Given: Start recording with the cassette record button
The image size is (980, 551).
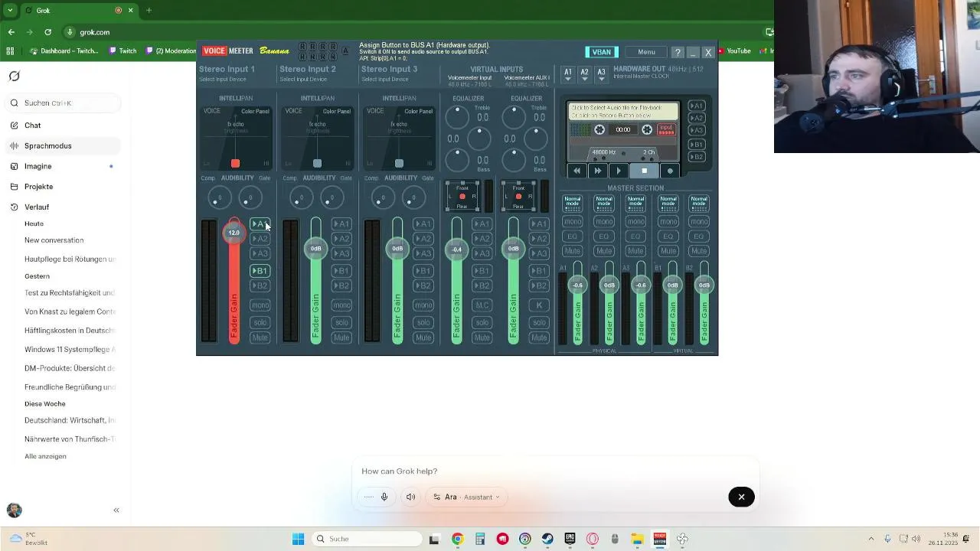Looking at the screenshot, I should click(x=670, y=171).
